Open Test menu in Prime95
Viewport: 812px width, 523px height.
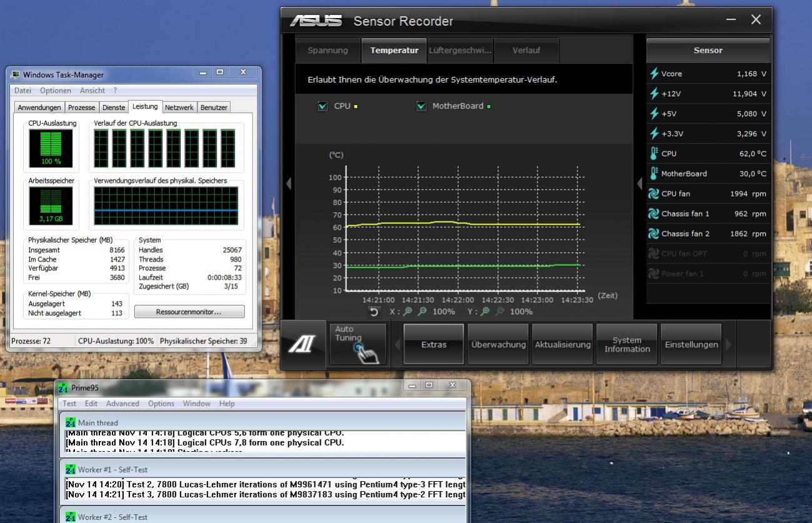[69, 404]
